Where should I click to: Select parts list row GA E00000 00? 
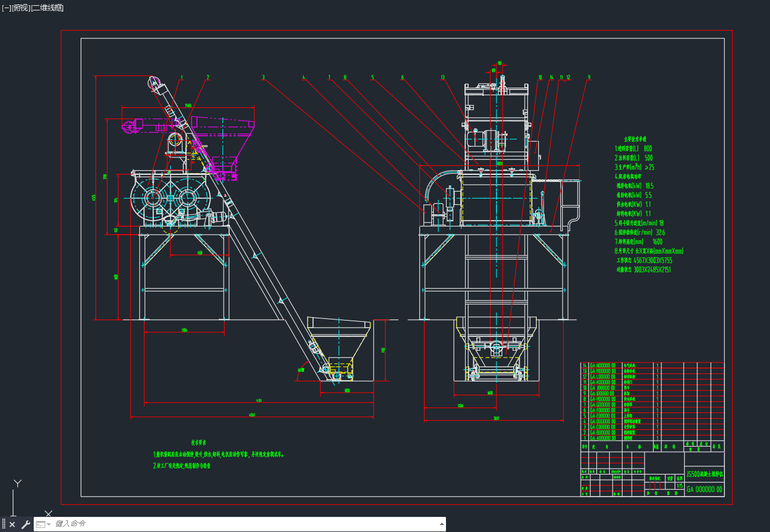pyautogui.click(x=652, y=416)
